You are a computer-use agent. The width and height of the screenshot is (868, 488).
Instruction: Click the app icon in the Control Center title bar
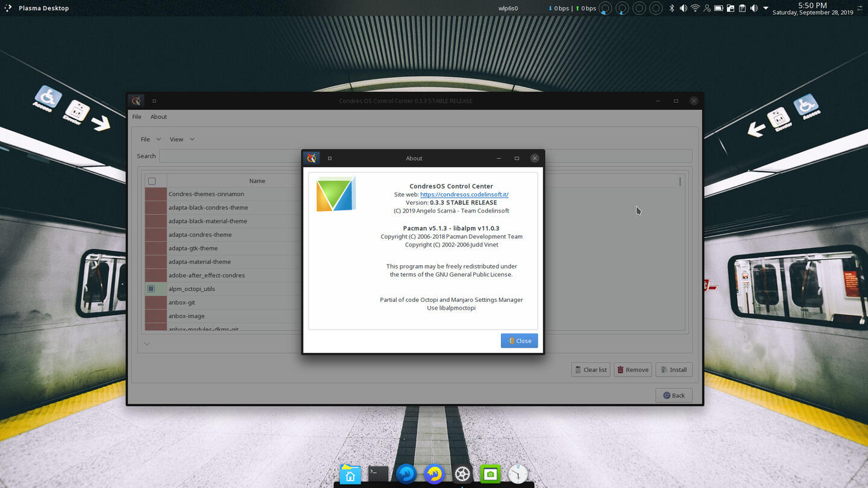136,101
